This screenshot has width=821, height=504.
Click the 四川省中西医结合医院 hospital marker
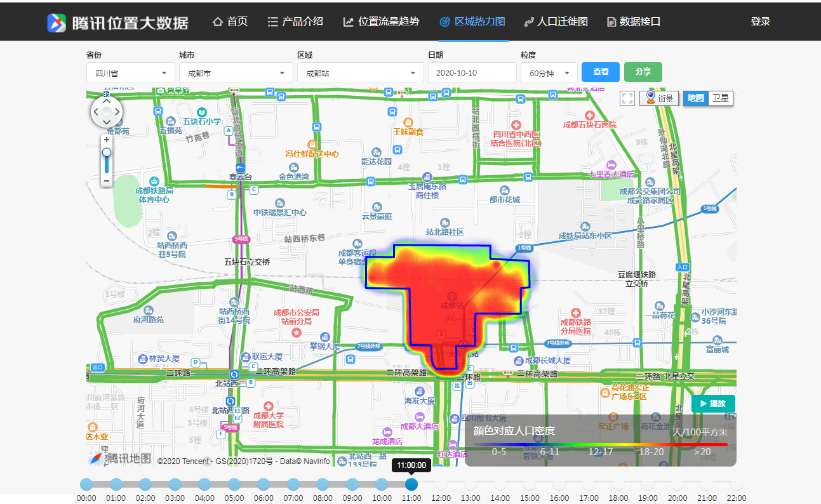tap(516, 125)
